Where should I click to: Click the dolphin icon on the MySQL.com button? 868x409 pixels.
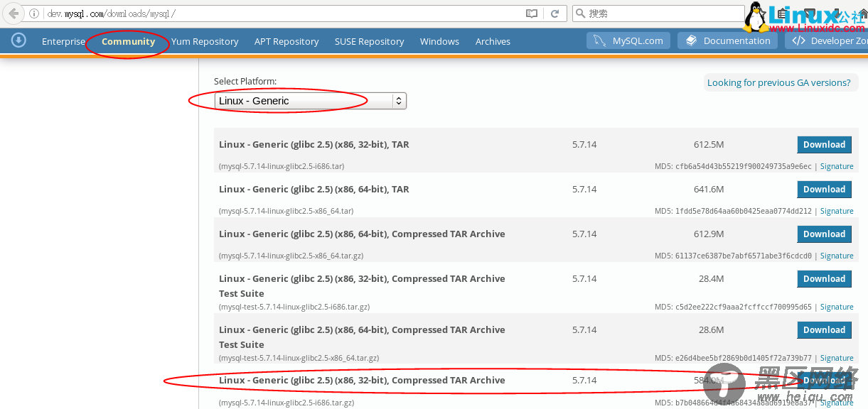click(x=600, y=40)
